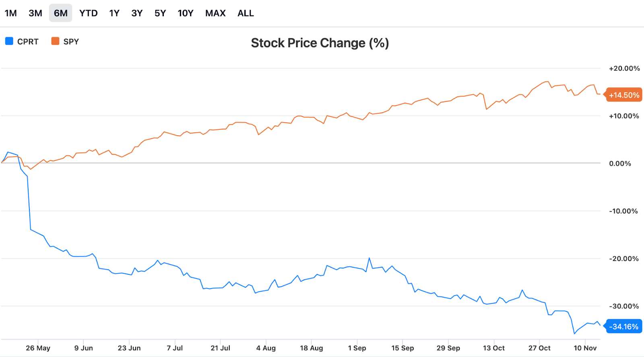Viewport: 644px width, 357px height.
Task: Click the +14.50% SPY value tag
Action: coord(624,95)
